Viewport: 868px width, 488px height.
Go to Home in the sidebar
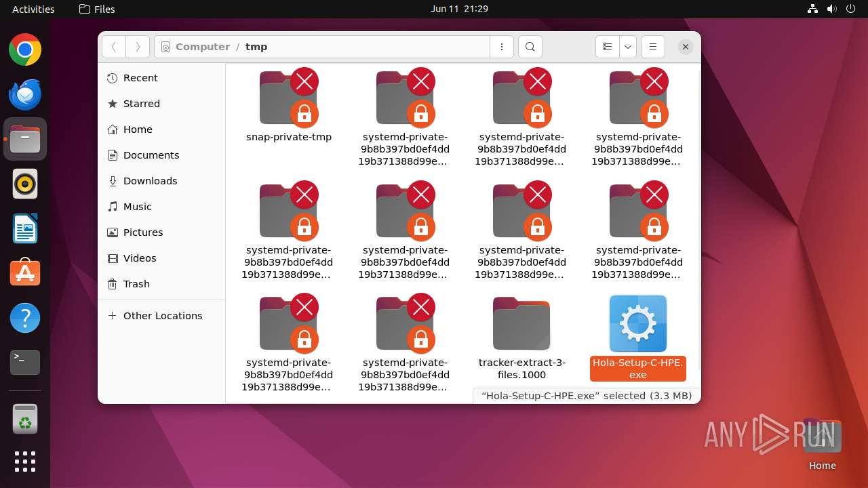tap(161, 129)
